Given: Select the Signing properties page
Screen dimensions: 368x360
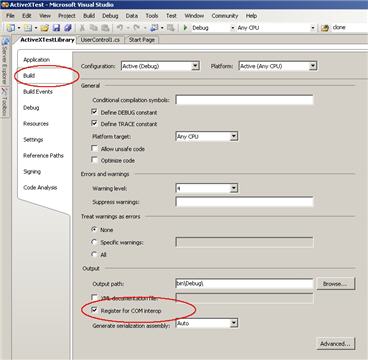Looking at the screenshot, I should tap(32, 172).
